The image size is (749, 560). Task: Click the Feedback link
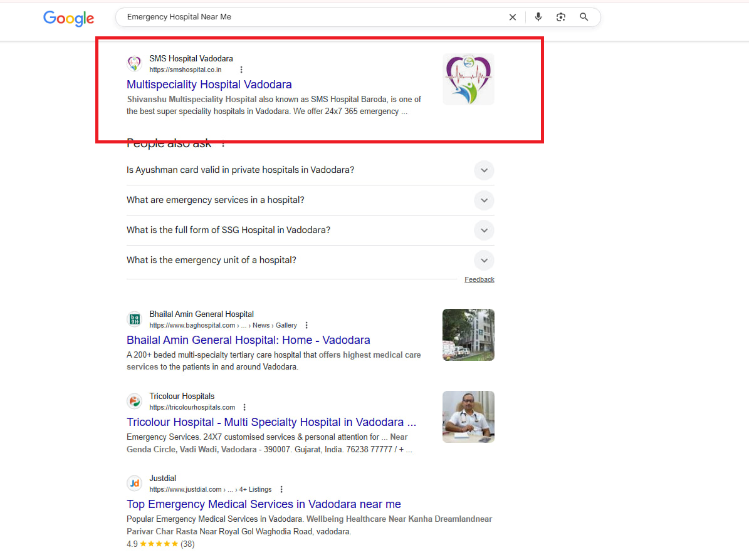(479, 280)
